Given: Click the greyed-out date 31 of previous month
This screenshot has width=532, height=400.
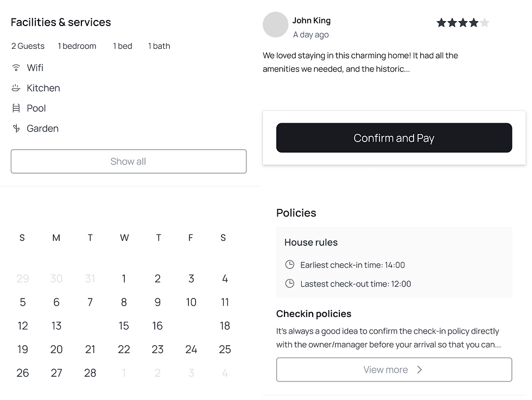Looking at the screenshot, I should tap(90, 278).
